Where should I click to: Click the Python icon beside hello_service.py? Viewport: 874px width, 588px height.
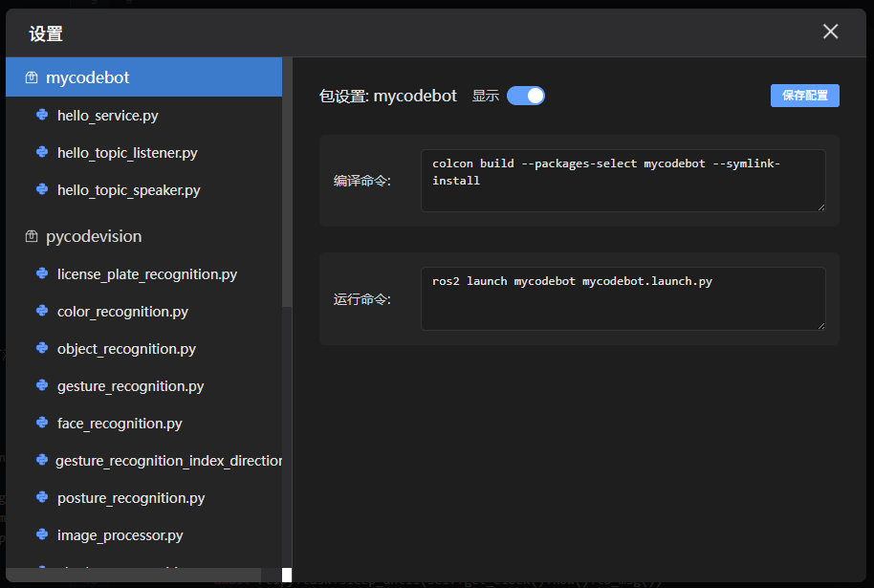(42, 115)
